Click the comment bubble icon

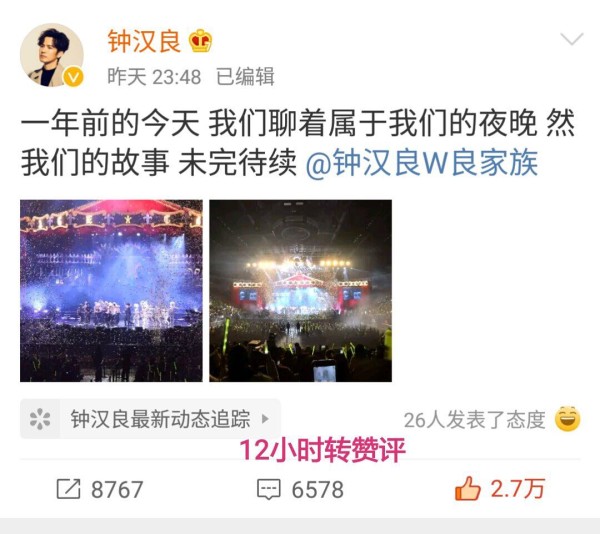[x=269, y=489]
